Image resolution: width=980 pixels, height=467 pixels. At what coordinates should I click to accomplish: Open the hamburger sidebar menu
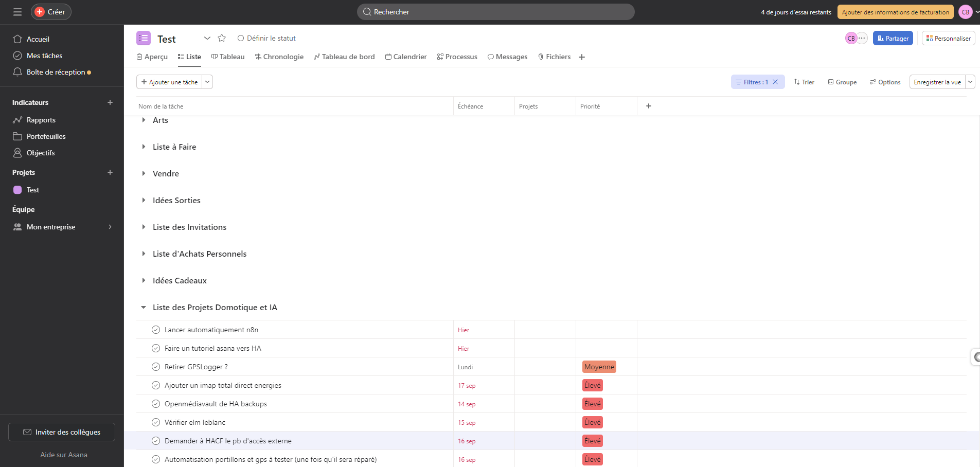coord(17,12)
